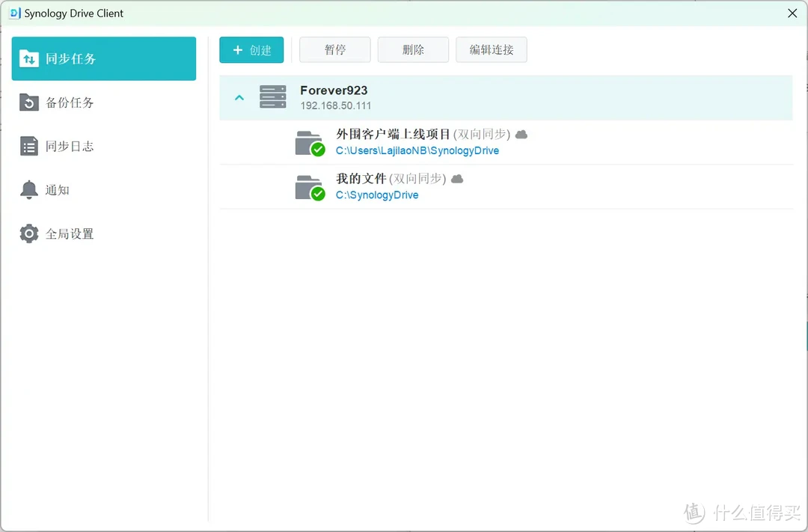
Task: Click the Forever923 server NAS icon
Action: [272, 97]
